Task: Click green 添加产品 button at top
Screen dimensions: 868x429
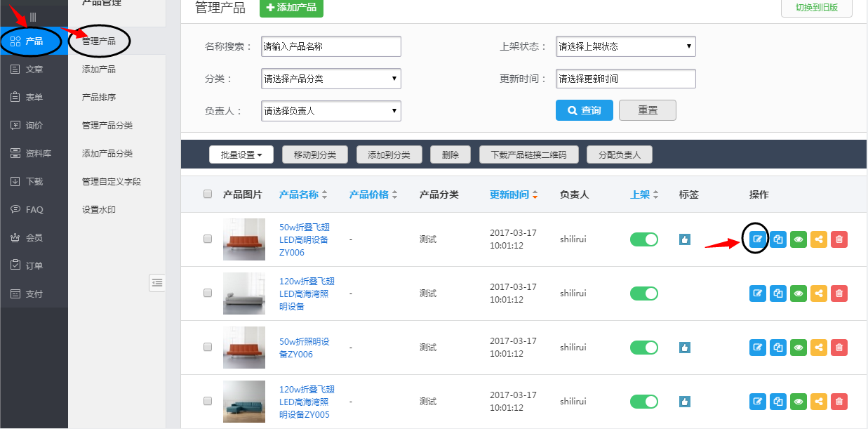Action: (x=291, y=8)
